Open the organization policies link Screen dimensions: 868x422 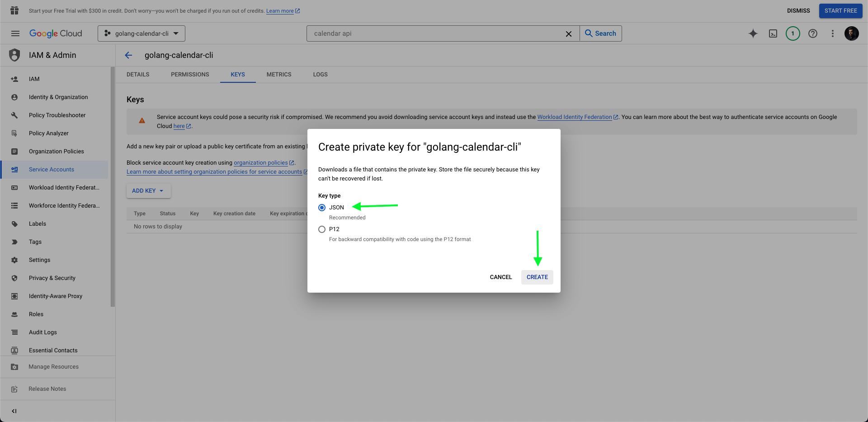[x=264, y=163]
